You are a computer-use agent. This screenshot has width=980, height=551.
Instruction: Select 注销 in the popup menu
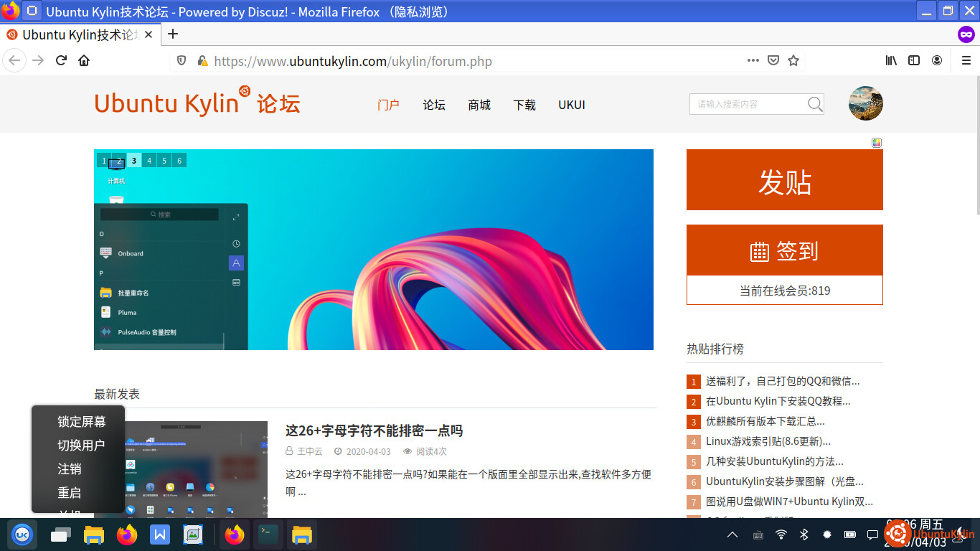70,469
